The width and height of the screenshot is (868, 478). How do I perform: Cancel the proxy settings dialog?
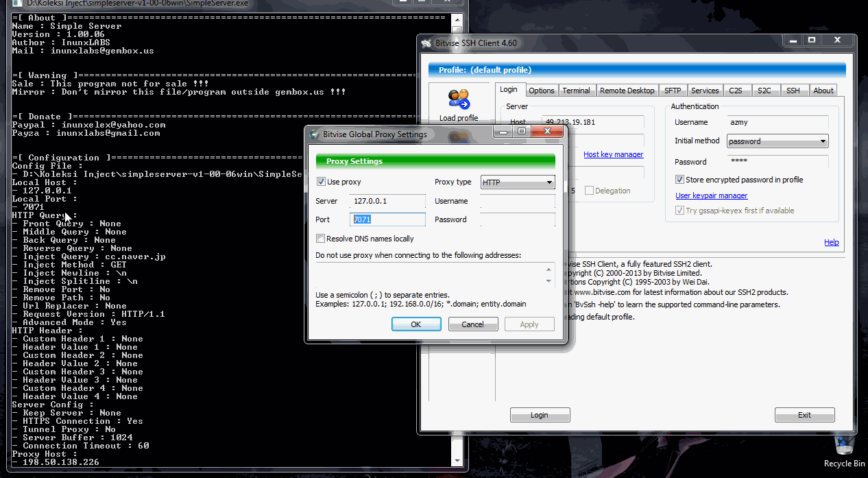pyautogui.click(x=473, y=324)
